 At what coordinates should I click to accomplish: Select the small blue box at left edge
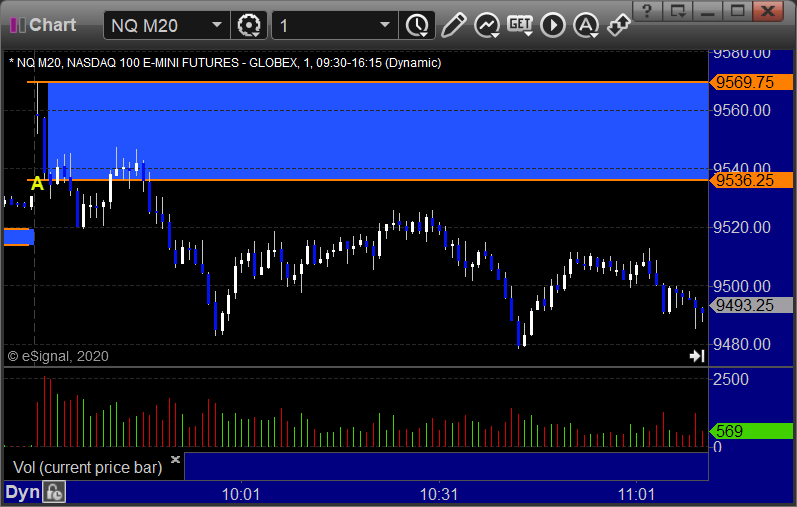click(19, 237)
